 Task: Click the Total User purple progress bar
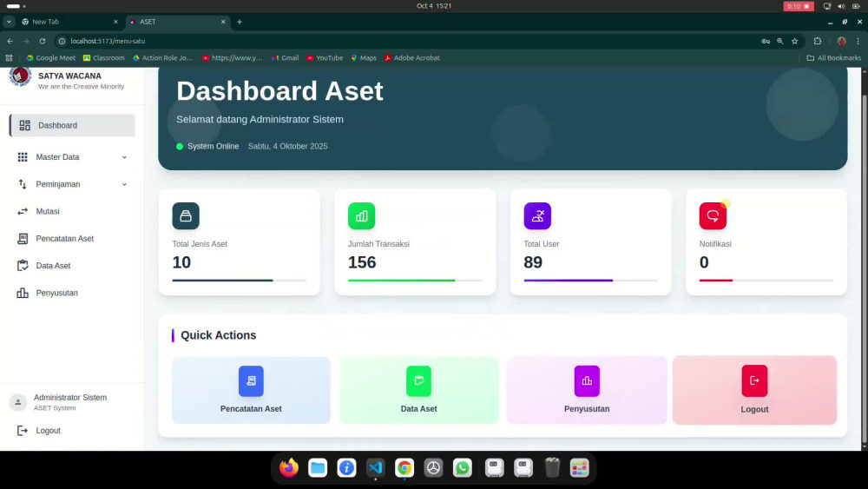pos(590,281)
